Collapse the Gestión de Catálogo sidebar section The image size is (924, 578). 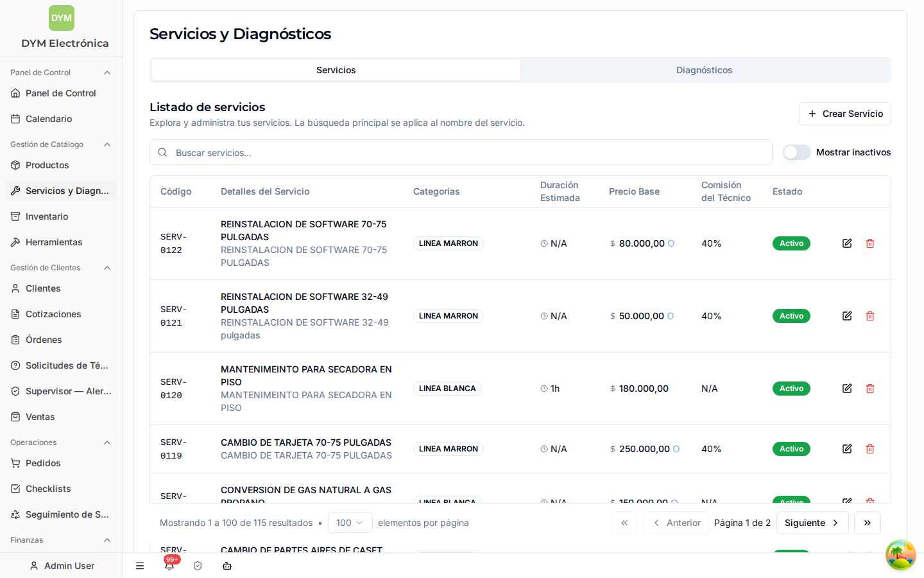point(107,144)
